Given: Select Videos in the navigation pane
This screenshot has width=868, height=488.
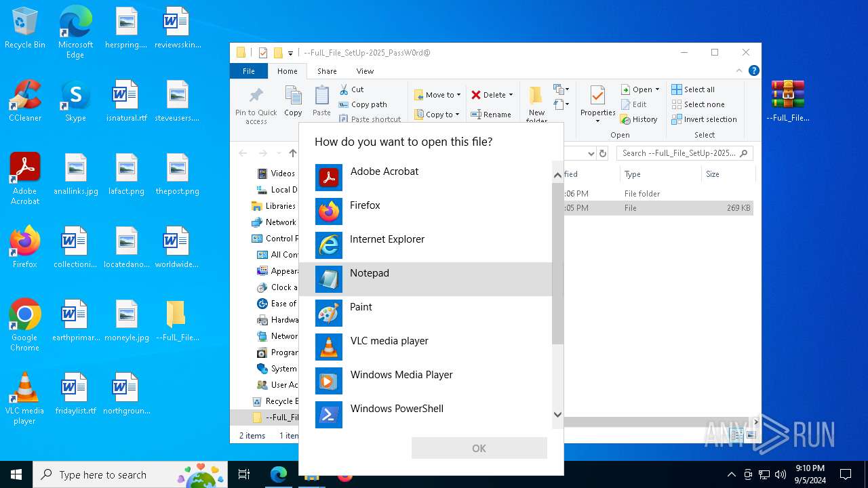Looking at the screenshot, I should (277, 174).
